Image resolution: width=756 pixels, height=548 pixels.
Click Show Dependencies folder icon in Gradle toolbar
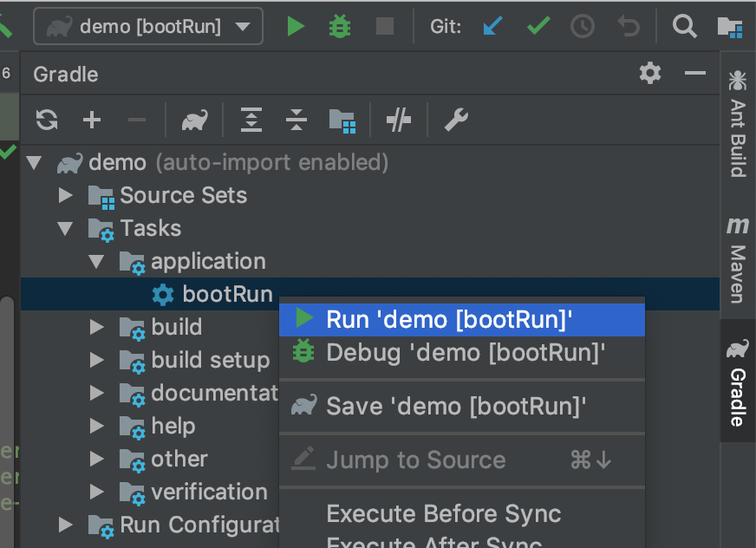342,121
